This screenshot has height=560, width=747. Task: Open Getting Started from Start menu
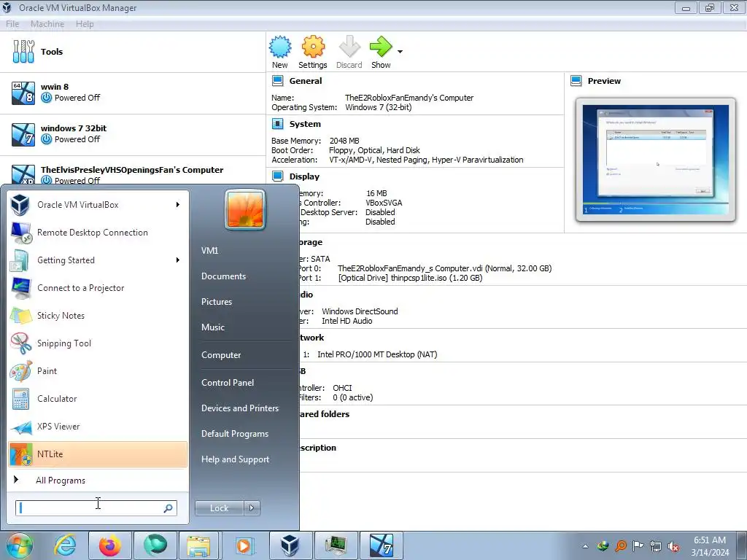98,260
